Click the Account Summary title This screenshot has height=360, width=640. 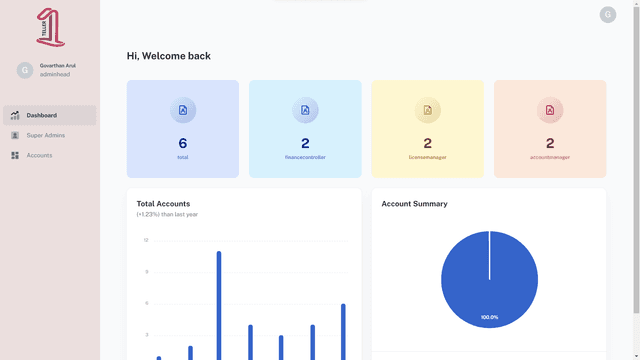(x=414, y=204)
